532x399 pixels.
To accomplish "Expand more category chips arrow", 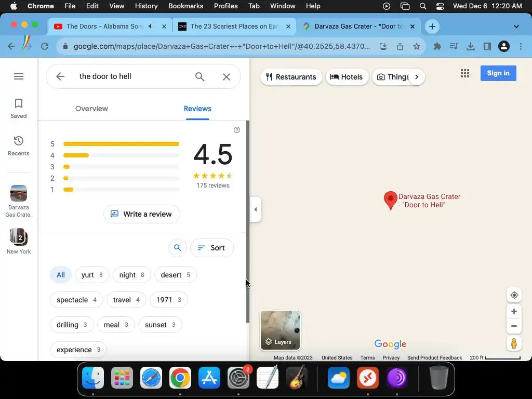I will coord(417,77).
